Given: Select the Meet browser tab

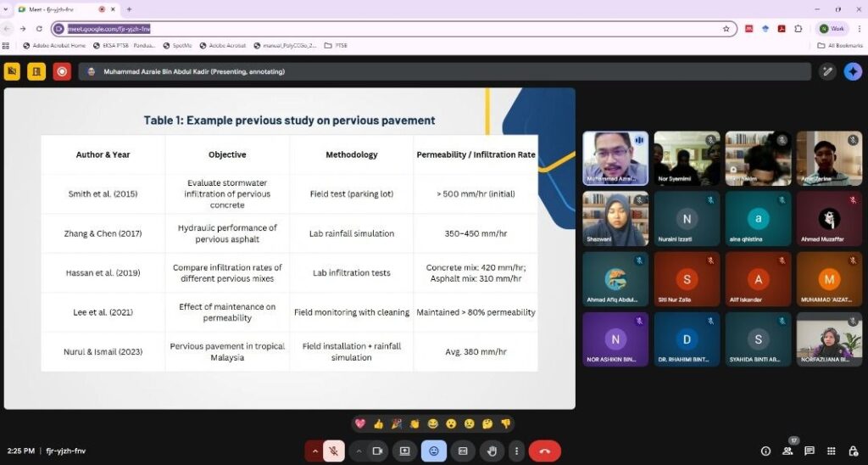Looking at the screenshot, I should tap(59, 8).
